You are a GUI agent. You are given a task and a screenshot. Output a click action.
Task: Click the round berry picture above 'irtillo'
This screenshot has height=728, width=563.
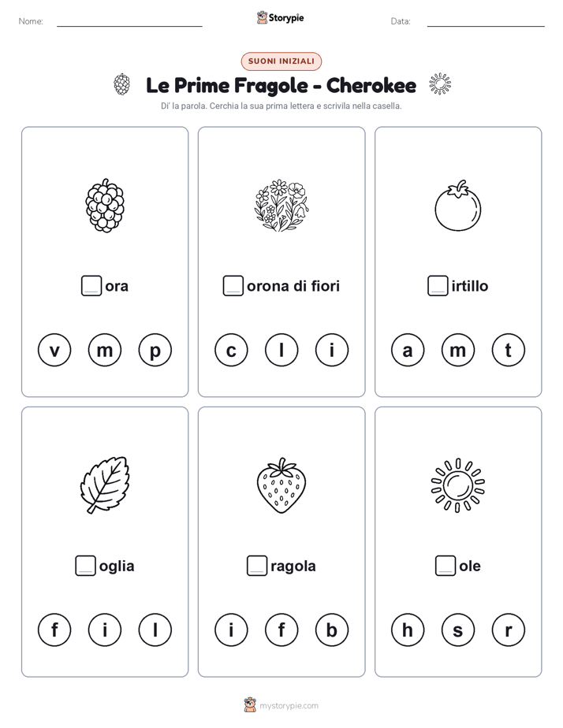(458, 206)
